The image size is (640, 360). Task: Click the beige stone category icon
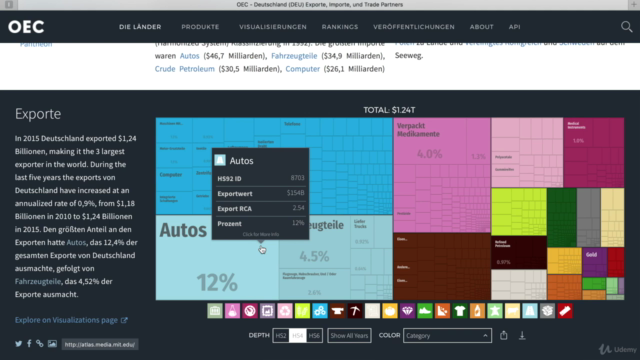point(372,311)
